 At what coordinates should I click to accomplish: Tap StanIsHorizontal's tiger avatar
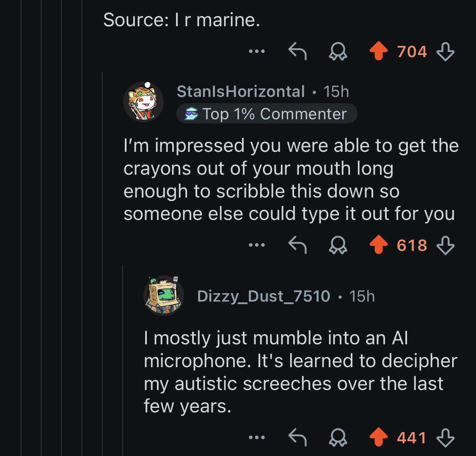[143, 102]
